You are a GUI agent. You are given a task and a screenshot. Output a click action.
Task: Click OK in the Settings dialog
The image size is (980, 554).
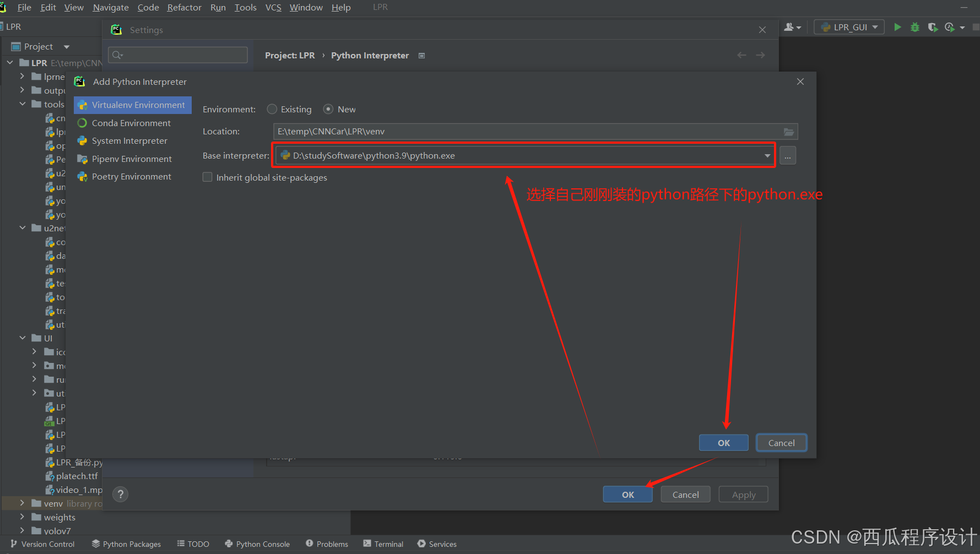(628, 495)
